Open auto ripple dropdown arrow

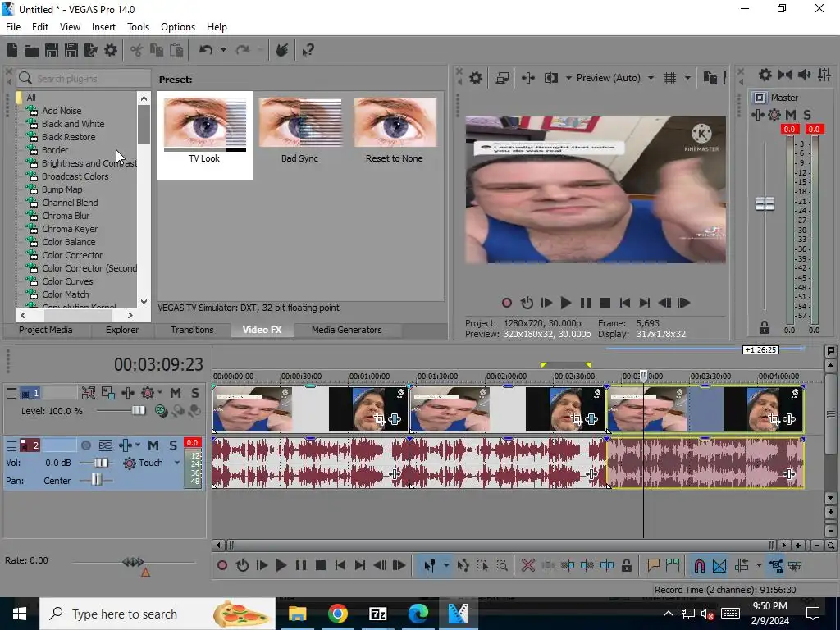pyautogui.click(x=759, y=566)
